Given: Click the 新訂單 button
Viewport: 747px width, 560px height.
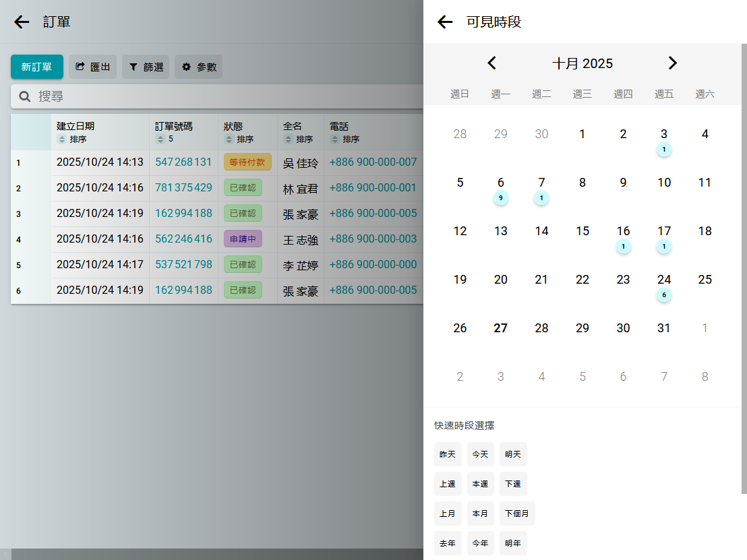Looking at the screenshot, I should [x=36, y=67].
